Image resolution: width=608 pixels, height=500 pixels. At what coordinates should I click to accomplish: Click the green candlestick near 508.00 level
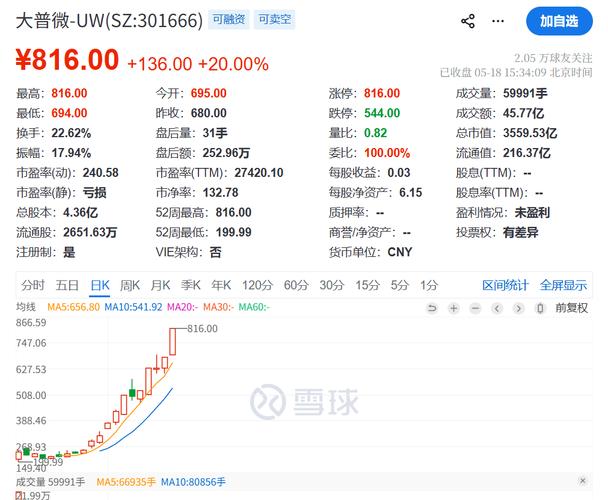pyautogui.click(x=132, y=393)
